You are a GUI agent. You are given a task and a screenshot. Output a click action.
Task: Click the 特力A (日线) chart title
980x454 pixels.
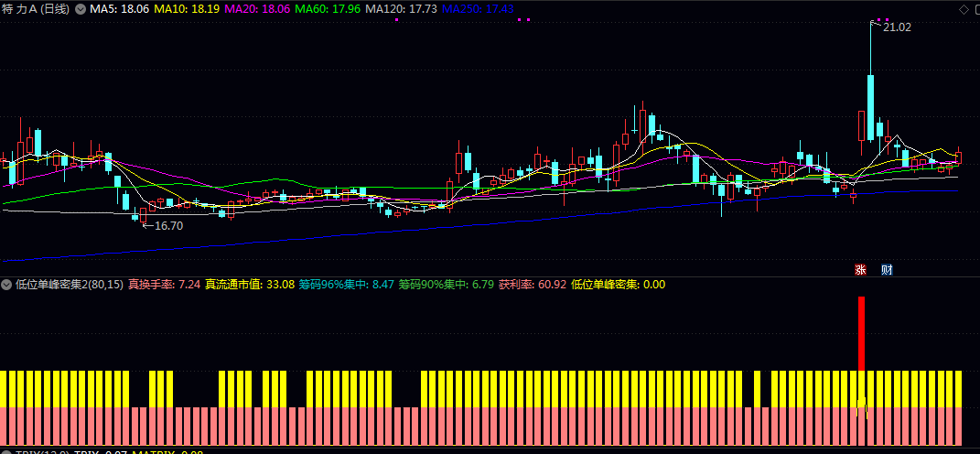click(x=38, y=9)
